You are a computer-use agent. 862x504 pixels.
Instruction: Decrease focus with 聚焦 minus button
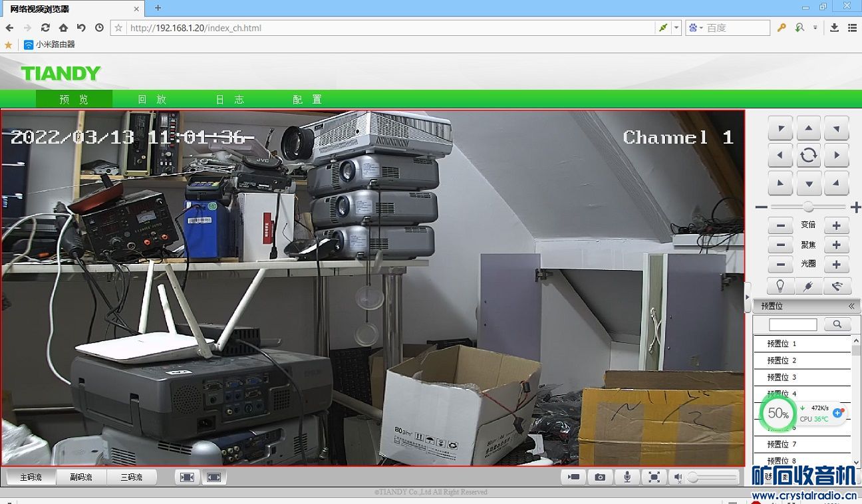(780, 245)
